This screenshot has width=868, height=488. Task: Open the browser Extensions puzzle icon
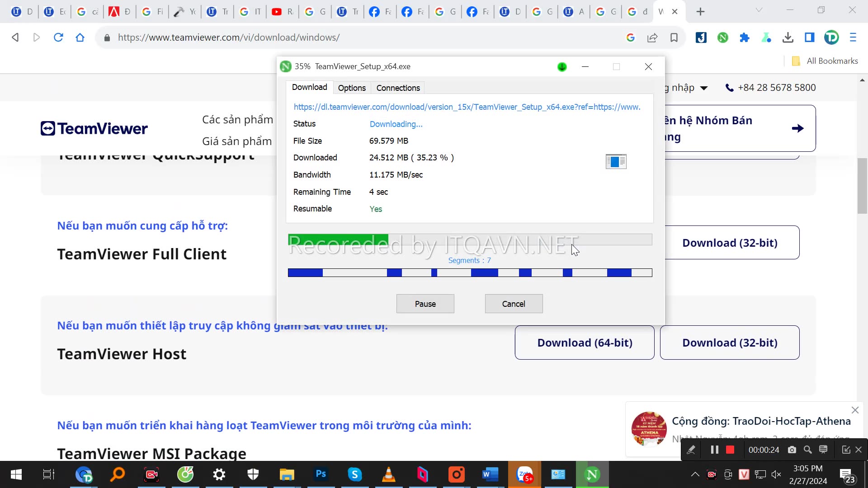click(745, 38)
